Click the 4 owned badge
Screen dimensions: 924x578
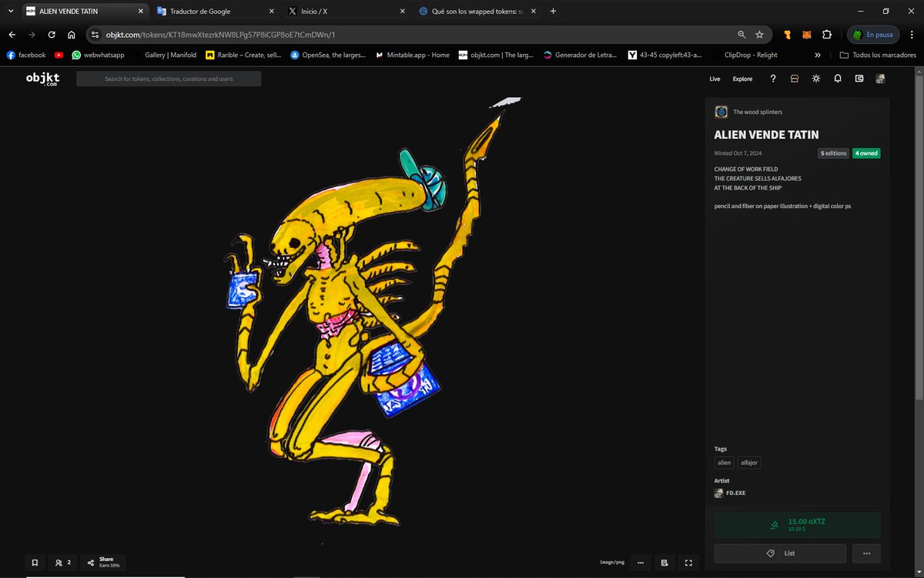click(x=866, y=153)
